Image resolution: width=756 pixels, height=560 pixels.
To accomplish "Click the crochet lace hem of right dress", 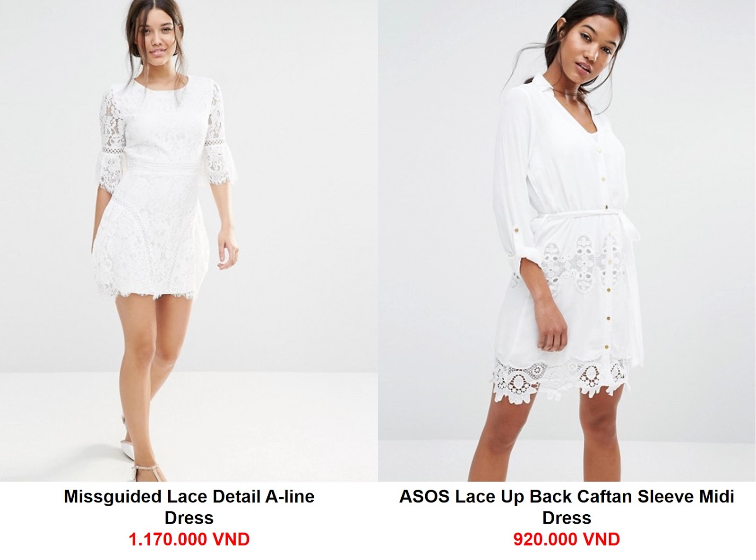I will 562,378.
